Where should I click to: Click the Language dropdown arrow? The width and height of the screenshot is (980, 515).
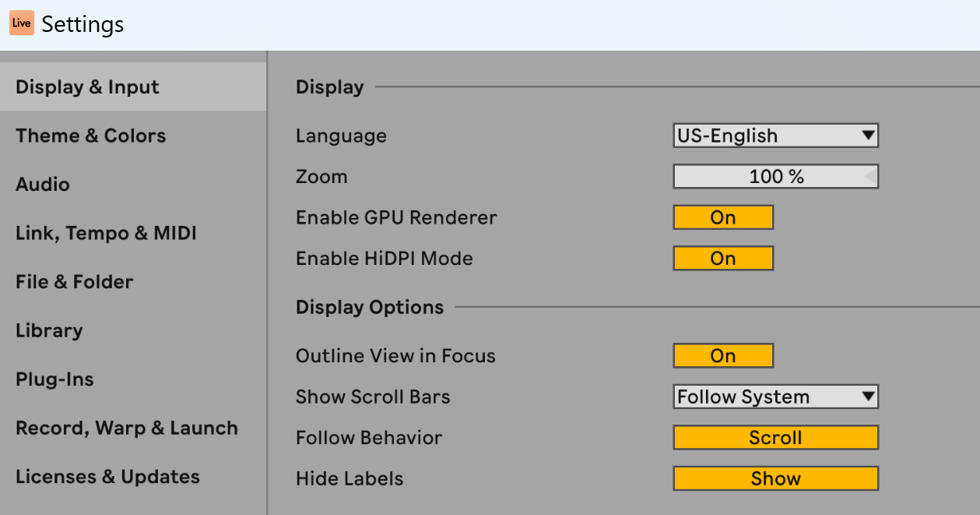click(869, 136)
